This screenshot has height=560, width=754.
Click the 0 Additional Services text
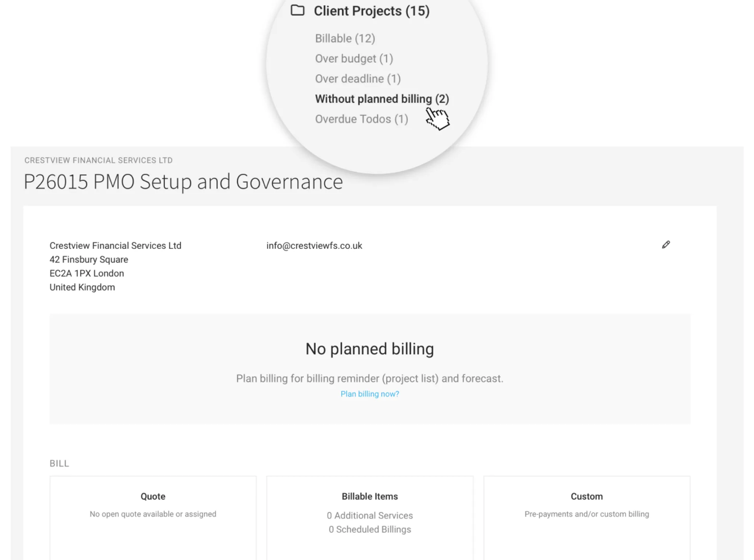click(370, 515)
